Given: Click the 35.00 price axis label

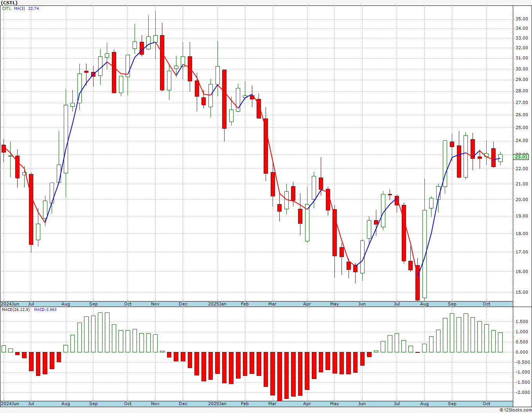Looking at the screenshot, I should point(521,19).
